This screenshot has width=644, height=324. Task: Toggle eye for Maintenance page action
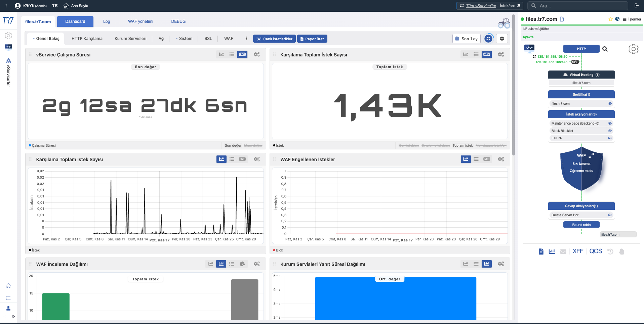pos(610,123)
